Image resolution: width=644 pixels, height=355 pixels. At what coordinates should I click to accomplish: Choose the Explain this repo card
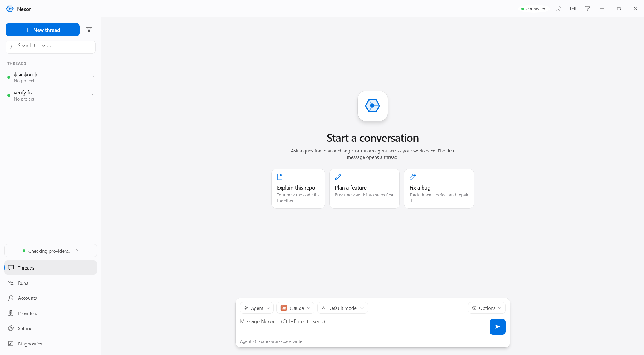tap(298, 189)
